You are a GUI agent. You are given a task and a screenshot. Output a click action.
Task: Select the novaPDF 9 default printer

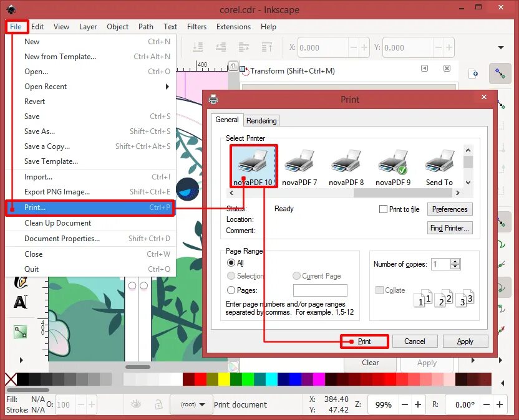[x=393, y=166]
